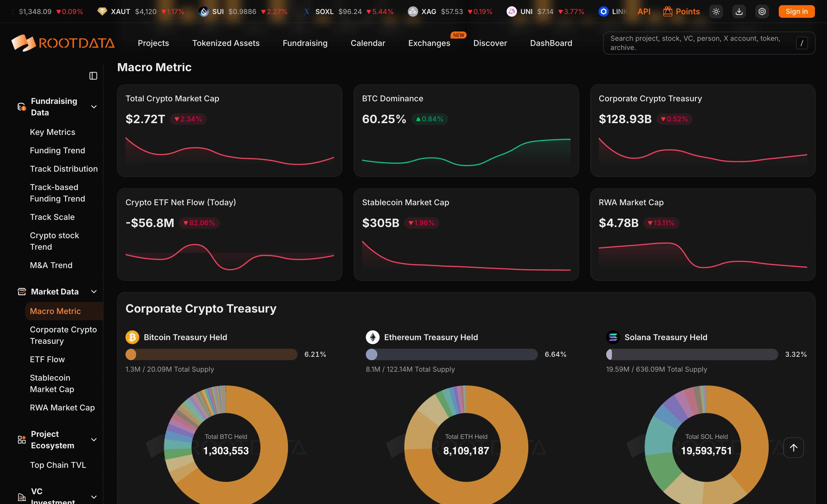Open Stablecoin Market Cap sidebar item
The image size is (827, 504).
tap(52, 383)
